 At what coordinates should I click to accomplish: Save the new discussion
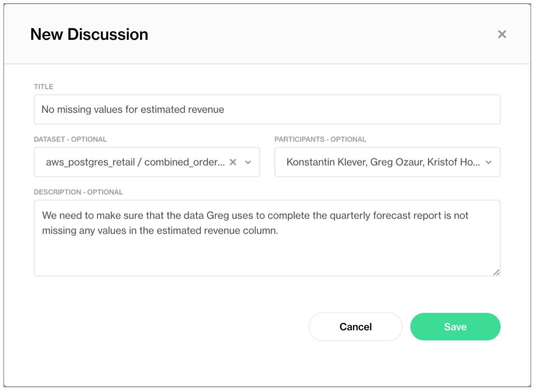pyautogui.click(x=455, y=327)
